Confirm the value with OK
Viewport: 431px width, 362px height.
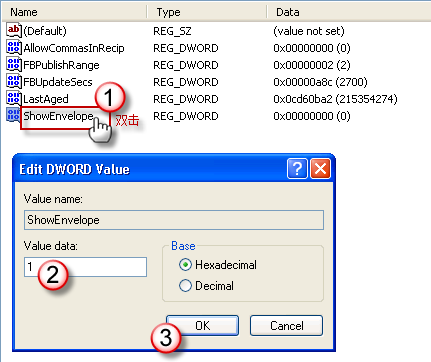[203, 325]
